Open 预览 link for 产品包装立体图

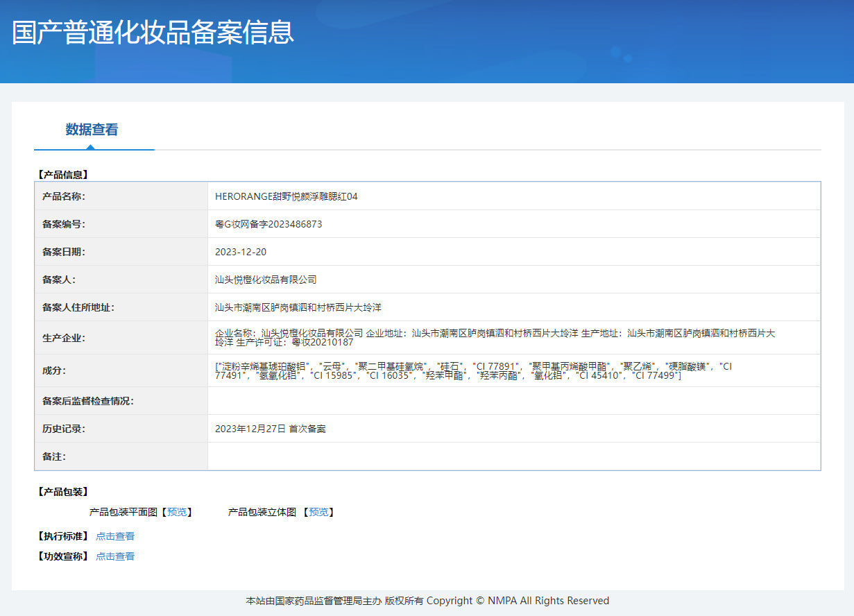[x=318, y=512]
